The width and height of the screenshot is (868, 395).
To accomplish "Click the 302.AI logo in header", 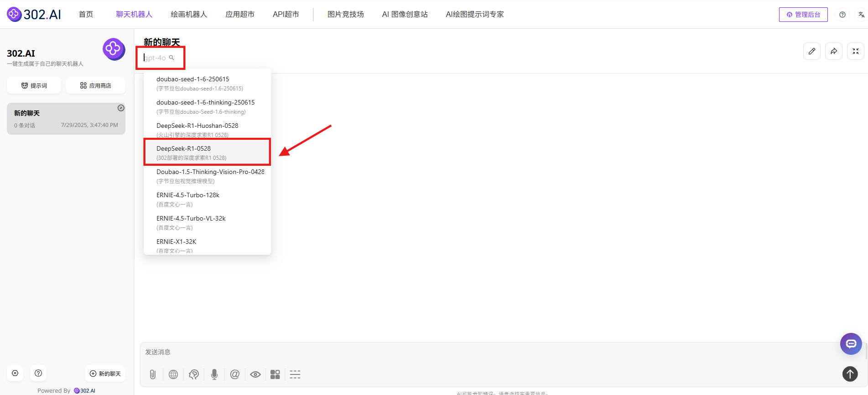I will [x=34, y=14].
